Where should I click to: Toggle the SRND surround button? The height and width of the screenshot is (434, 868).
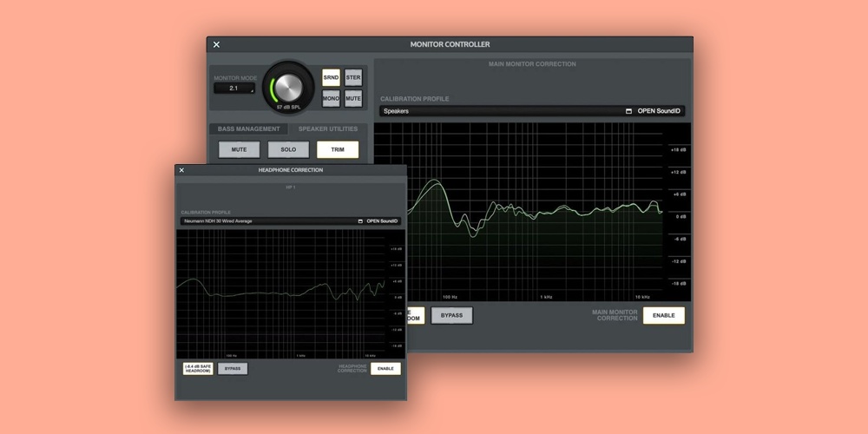pyautogui.click(x=331, y=77)
